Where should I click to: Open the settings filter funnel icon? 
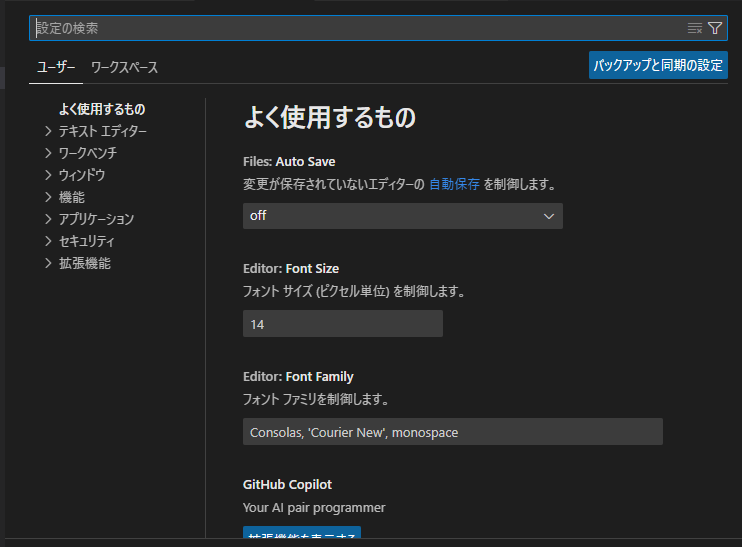(x=715, y=28)
